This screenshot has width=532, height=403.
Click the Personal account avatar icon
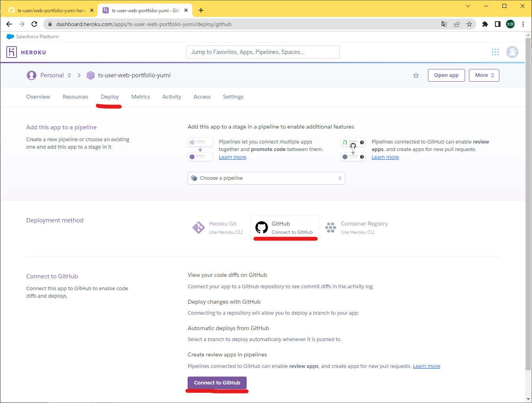pyautogui.click(x=32, y=75)
